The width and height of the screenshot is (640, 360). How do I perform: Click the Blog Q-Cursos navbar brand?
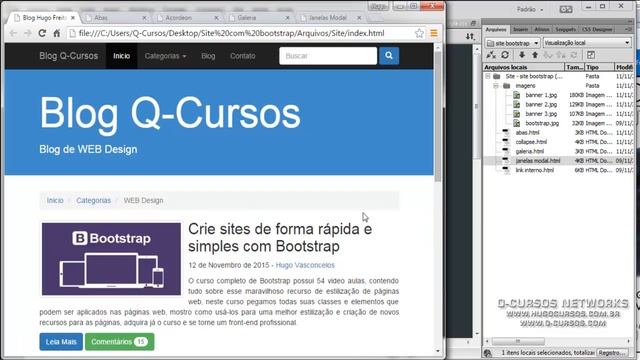69,56
